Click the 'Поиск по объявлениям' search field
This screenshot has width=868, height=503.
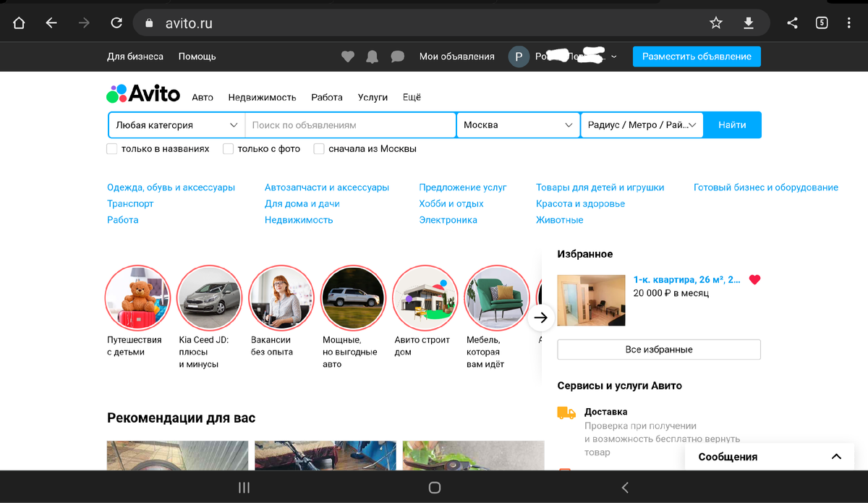350,124
